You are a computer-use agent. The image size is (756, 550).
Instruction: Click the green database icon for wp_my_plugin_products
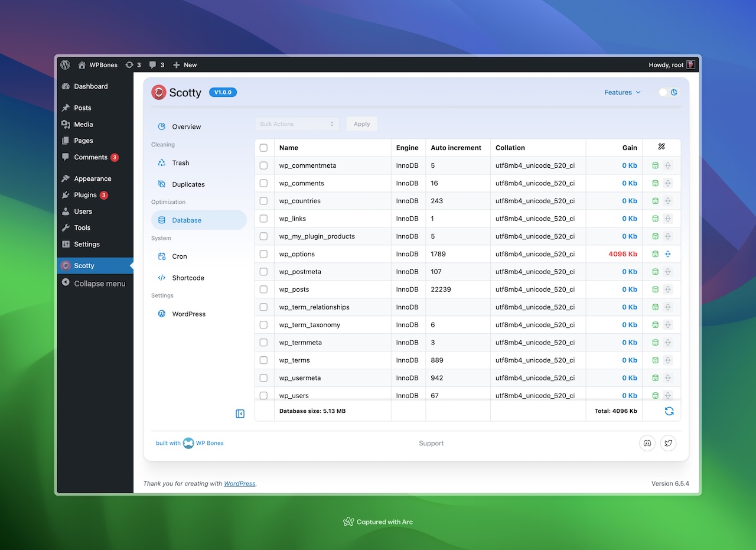[x=655, y=236]
